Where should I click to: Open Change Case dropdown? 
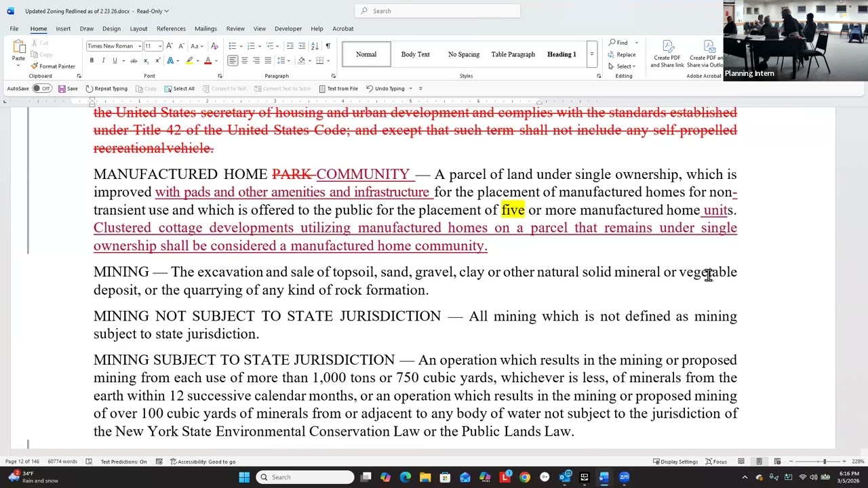(x=196, y=46)
